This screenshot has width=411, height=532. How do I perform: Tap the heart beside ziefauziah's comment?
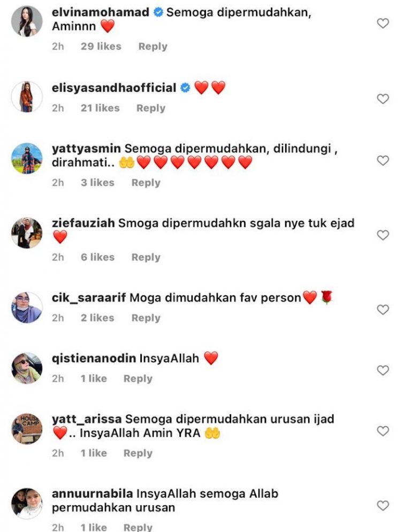383,235
